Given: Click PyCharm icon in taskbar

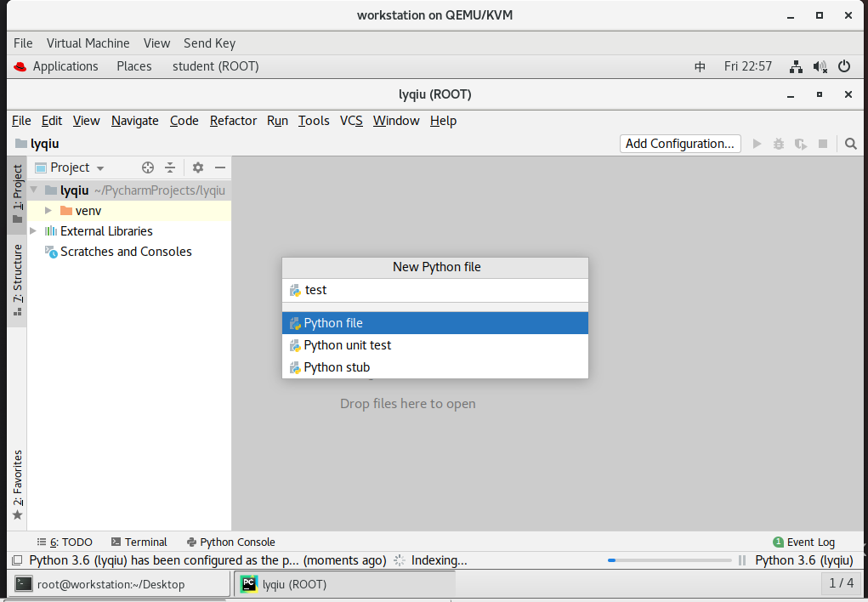Looking at the screenshot, I should coord(249,584).
